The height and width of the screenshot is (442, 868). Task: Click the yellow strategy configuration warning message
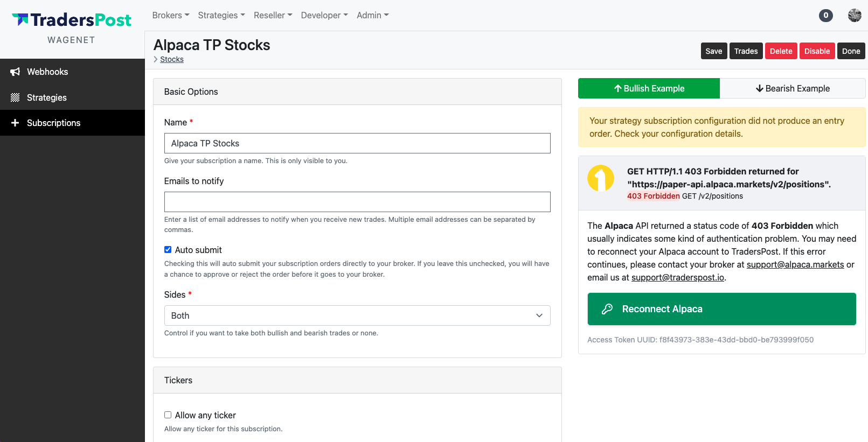coord(721,127)
